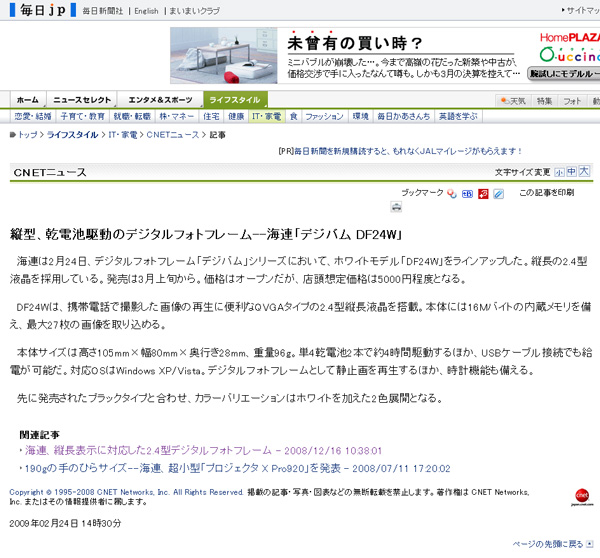Click the ライフスタイル breadcrumb link
600x558 pixels.
coord(72,135)
